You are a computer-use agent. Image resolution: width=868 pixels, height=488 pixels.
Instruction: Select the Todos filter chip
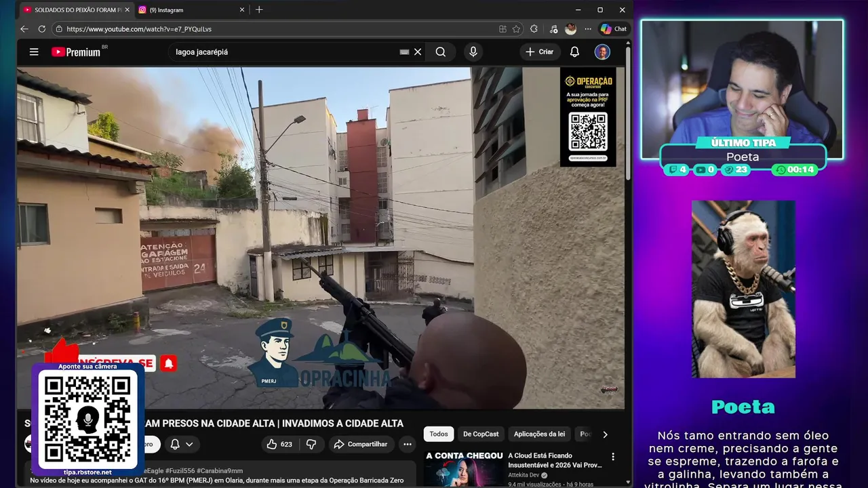click(x=439, y=434)
